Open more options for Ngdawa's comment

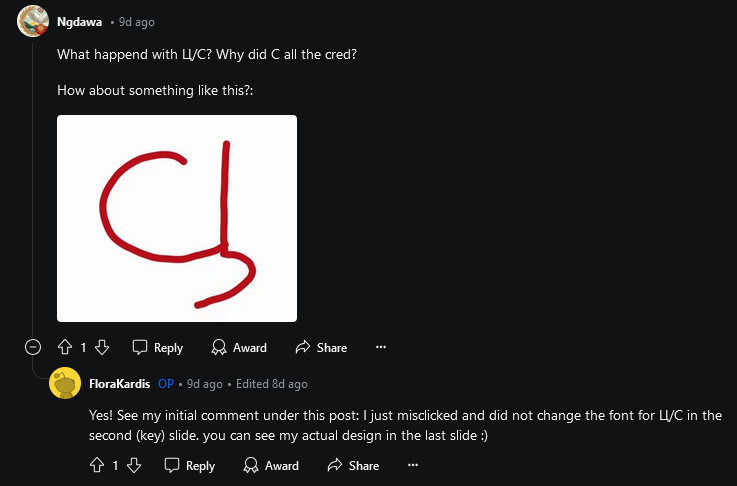click(x=381, y=347)
